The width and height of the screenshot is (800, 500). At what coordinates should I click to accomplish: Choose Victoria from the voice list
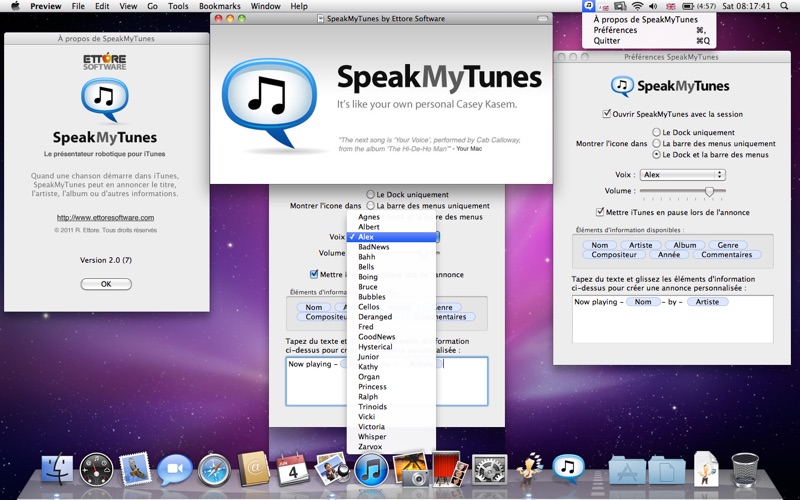(x=391, y=427)
